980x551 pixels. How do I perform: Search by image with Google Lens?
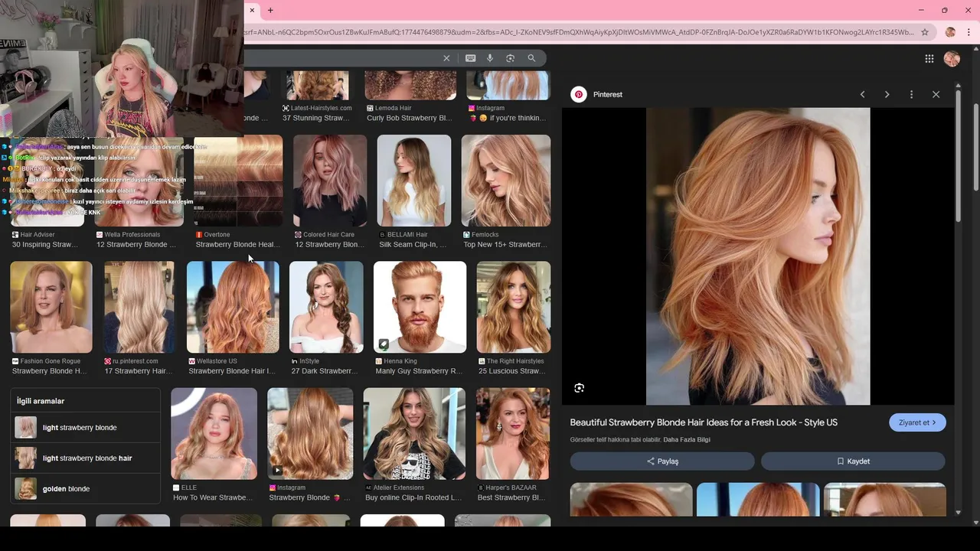pos(511,58)
